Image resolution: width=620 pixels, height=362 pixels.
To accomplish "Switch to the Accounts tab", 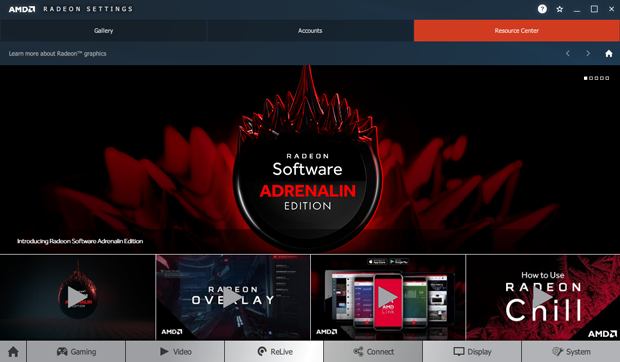I will 310,30.
